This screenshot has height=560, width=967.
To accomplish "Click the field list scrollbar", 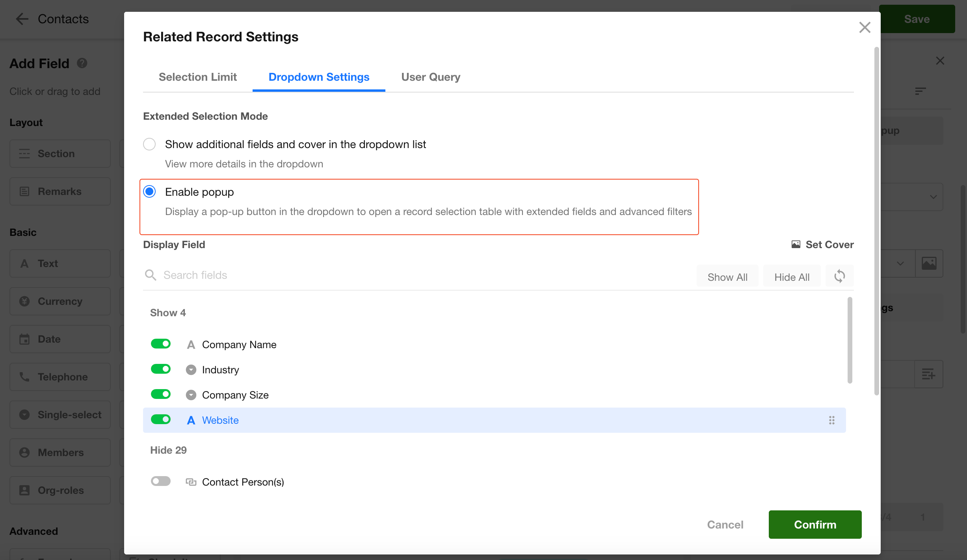I will tap(850, 340).
